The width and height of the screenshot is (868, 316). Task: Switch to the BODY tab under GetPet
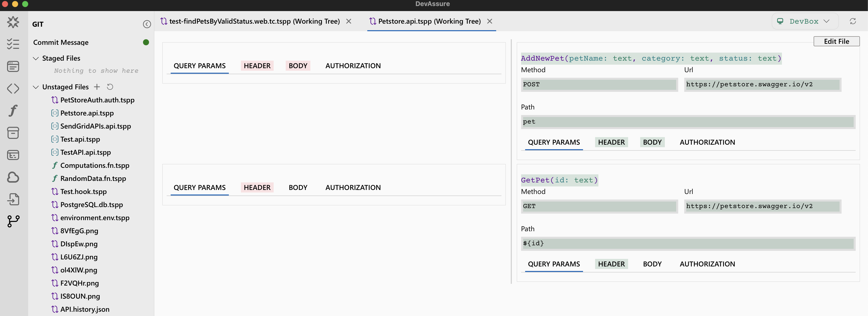tap(652, 264)
